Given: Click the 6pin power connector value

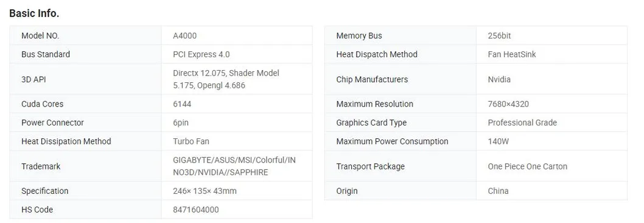Looking at the screenshot, I should tap(181, 122).
